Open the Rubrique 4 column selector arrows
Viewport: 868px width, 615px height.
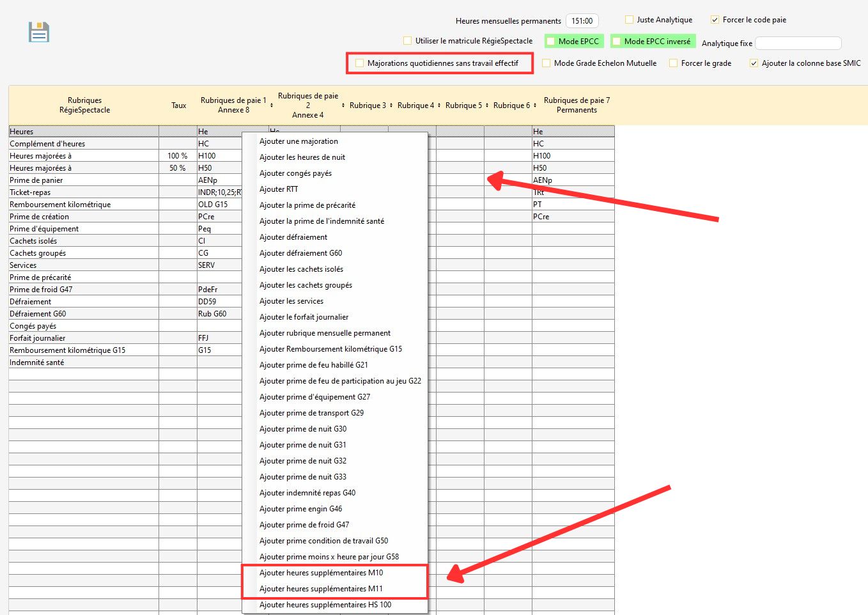439,105
